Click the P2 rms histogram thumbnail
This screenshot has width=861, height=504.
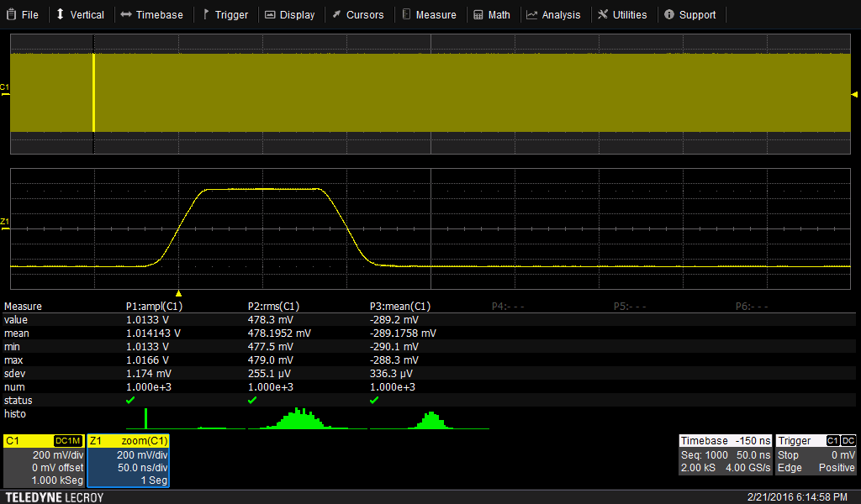[x=299, y=418]
